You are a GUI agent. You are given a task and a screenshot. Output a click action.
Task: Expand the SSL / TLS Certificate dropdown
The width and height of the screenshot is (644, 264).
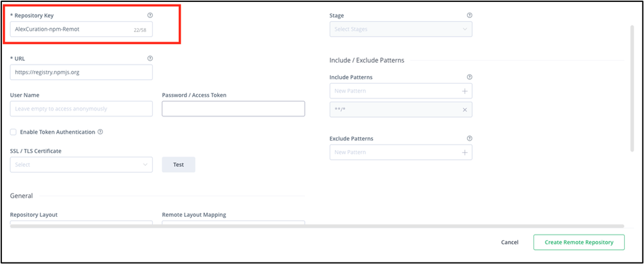coord(81,165)
